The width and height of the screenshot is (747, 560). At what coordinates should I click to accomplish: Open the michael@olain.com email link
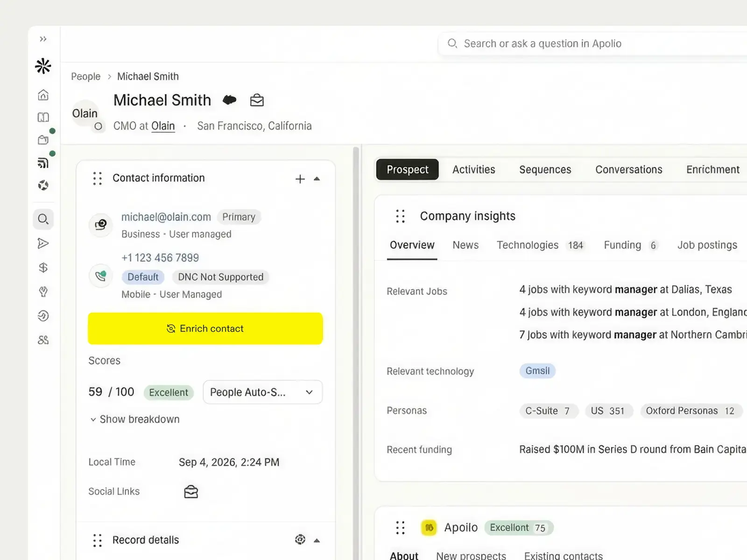166,217
